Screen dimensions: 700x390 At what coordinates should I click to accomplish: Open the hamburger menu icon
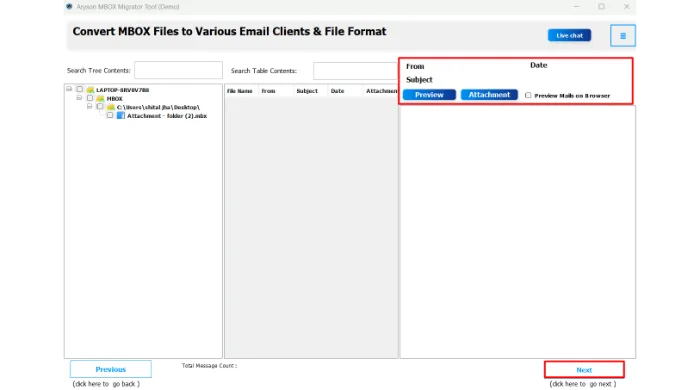click(623, 36)
